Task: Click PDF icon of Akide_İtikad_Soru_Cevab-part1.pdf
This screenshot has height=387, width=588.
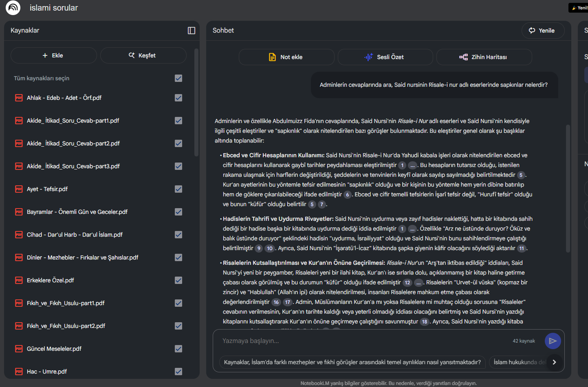Action: tap(19, 121)
